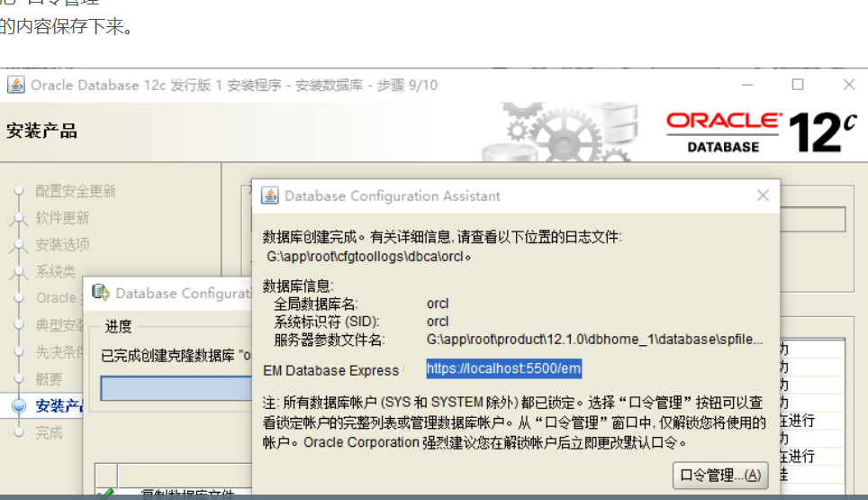Select the 安装选项 step in the sidebar

(x=62, y=244)
